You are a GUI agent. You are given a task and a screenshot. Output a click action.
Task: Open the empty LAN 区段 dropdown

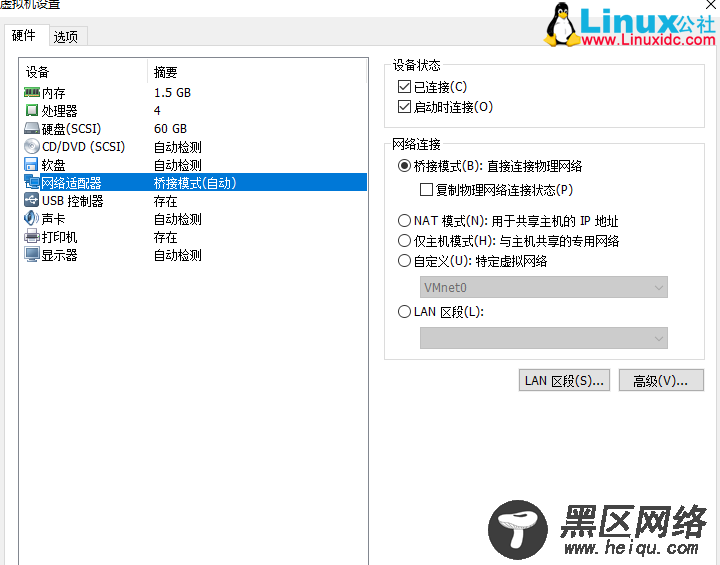click(544, 339)
